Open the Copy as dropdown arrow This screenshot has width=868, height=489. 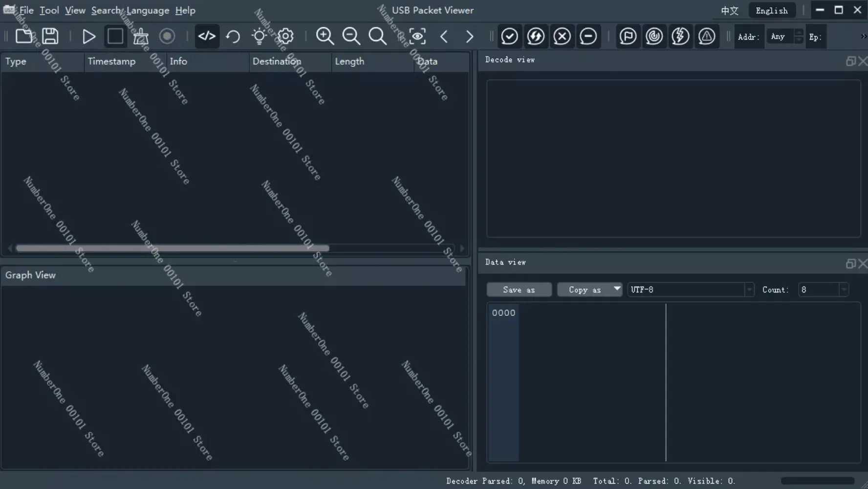pos(617,289)
